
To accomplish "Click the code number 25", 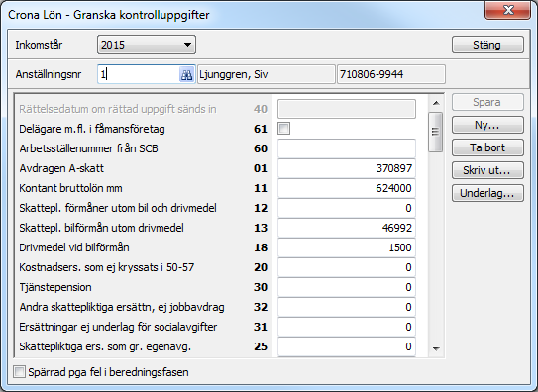I will [x=261, y=346].
